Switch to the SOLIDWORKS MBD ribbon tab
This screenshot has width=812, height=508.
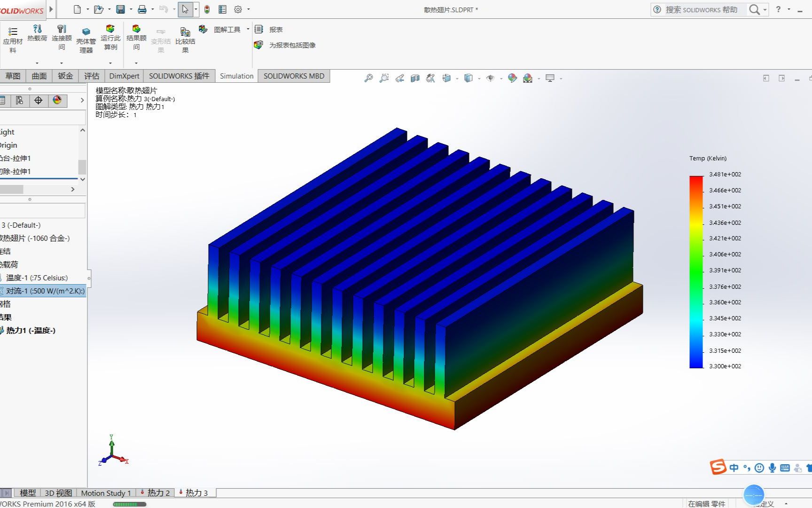[x=294, y=76]
